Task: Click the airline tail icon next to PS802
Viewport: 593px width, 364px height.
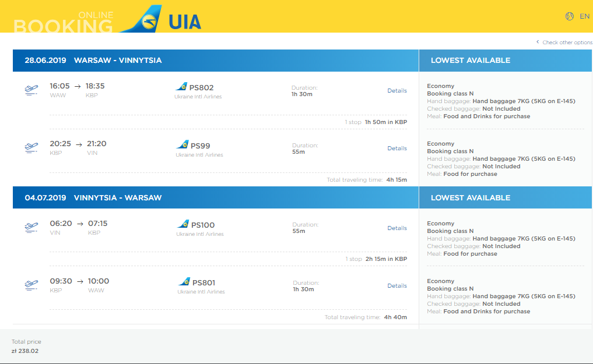Action: [x=181, y=86]
